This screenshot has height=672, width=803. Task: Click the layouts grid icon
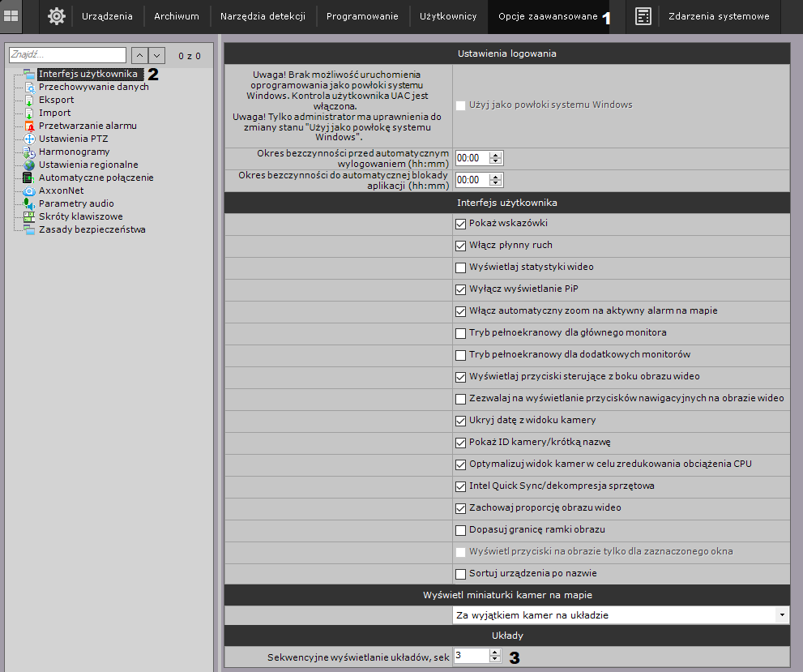point(11,16)
